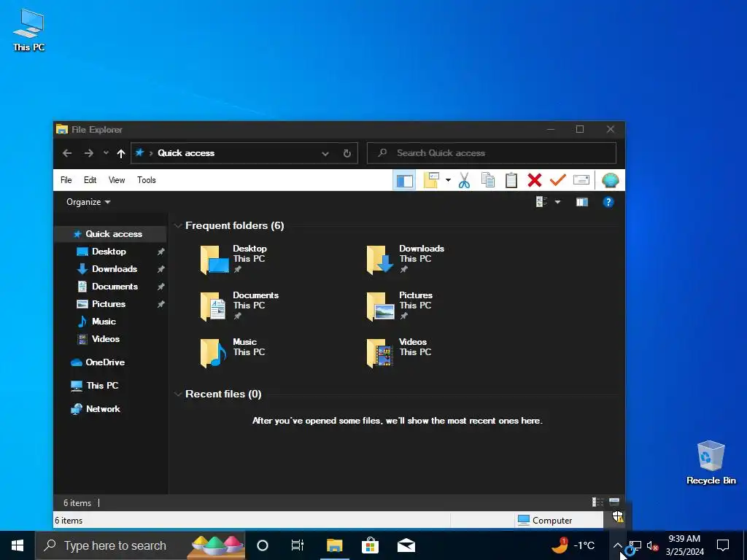Open Microsoft Store from taskbar
747x560 pixels.
tap(370, 545)
